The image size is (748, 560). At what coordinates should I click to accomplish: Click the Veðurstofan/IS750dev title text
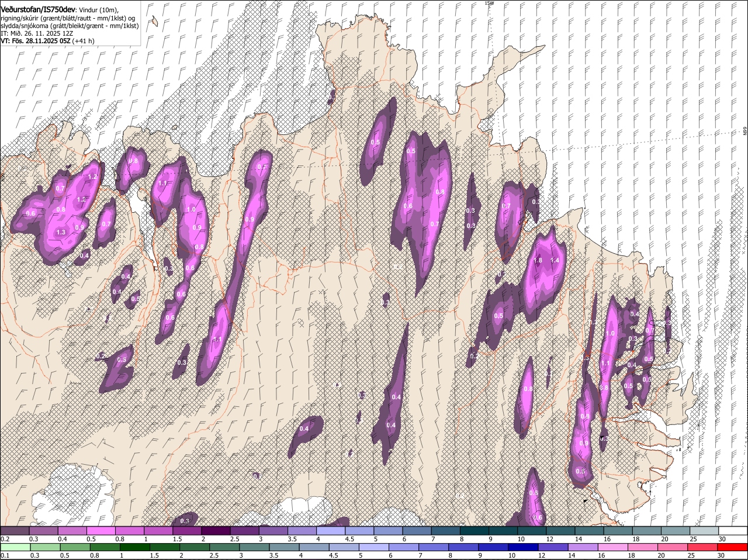pyautogui.click(x=38, y=9)
